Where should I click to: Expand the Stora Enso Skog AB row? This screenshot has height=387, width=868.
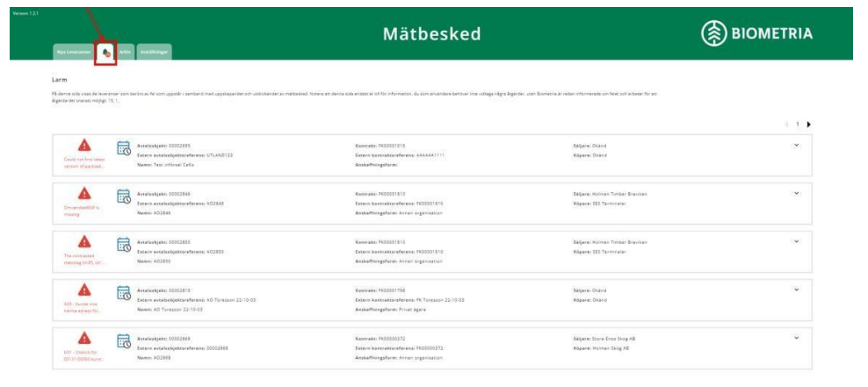[796, 337]
